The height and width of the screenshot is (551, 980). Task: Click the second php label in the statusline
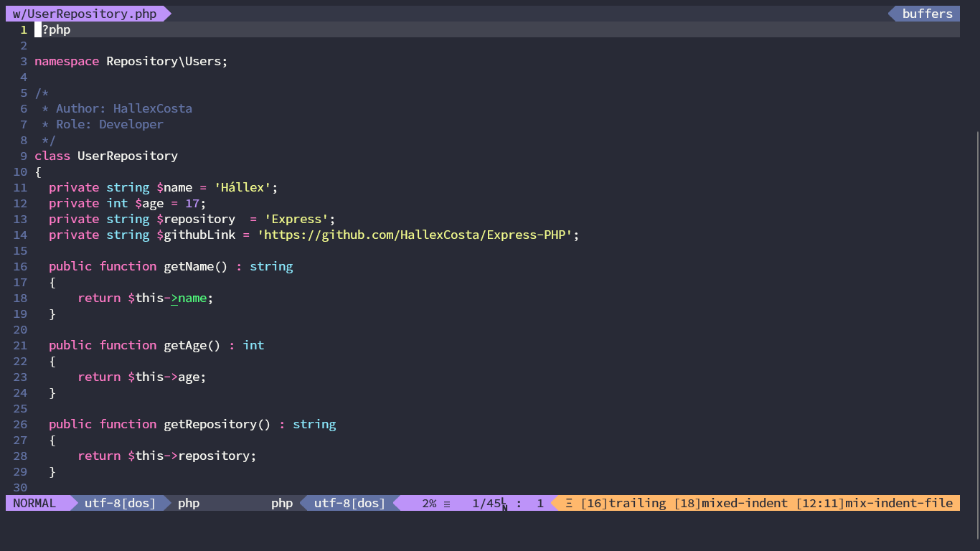point(281,503)
